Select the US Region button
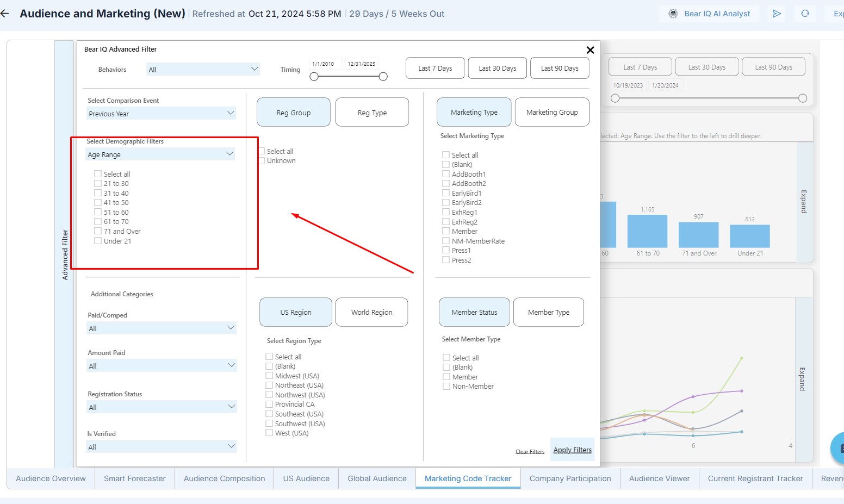This screenshot has height=504, width=844. (x=296, y=312)
